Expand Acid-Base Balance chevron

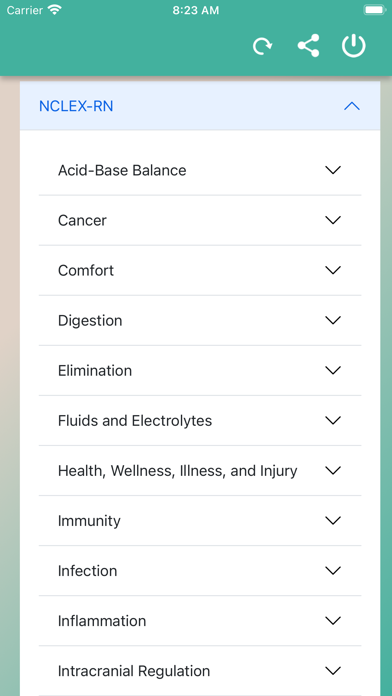coord(333,170)
